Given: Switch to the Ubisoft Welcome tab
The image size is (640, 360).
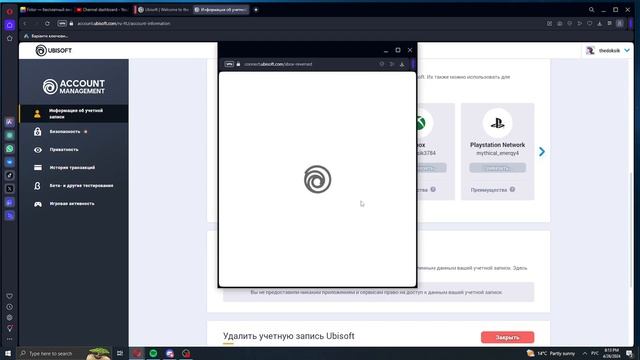Looking at the screenshot, I should point(163,10).
